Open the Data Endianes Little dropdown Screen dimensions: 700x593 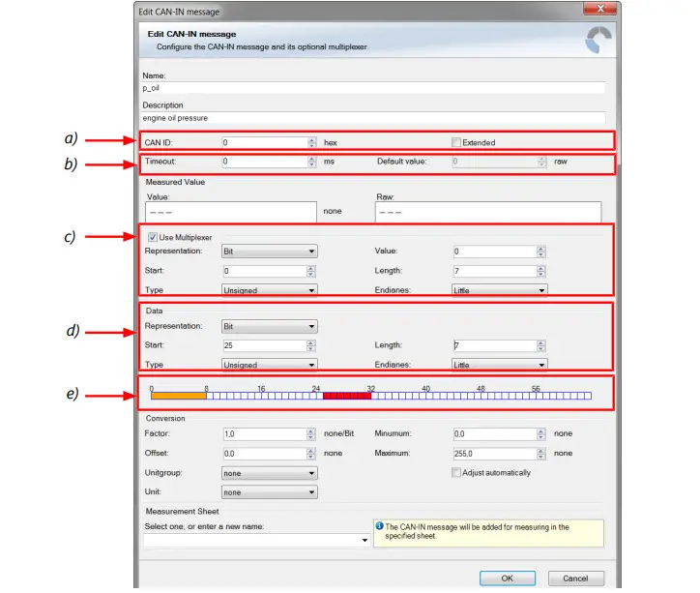(x=500, y=365)
